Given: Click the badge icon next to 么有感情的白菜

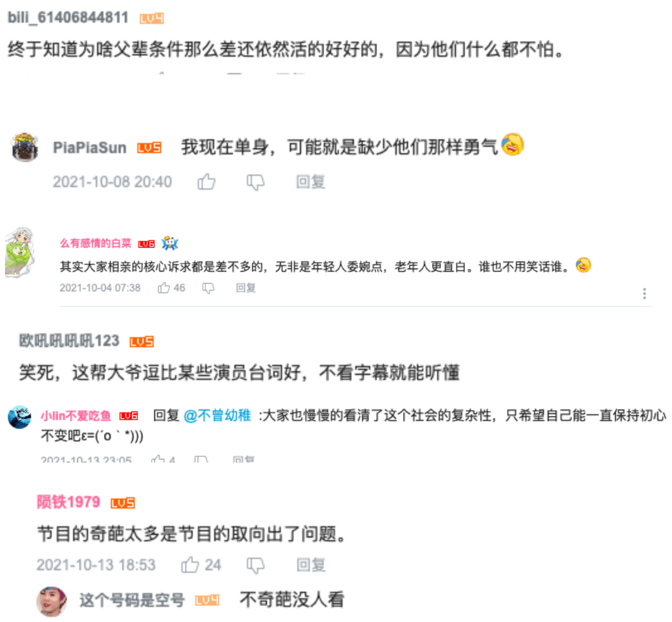Looking at the screenshot, I should [169, 243].
